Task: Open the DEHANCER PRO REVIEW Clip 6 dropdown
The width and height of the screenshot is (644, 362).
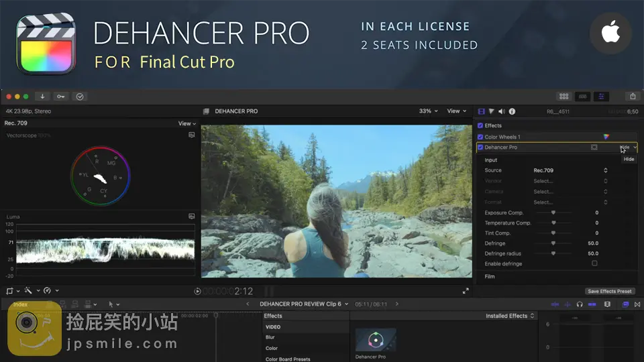Action: (x=304, y=304)
